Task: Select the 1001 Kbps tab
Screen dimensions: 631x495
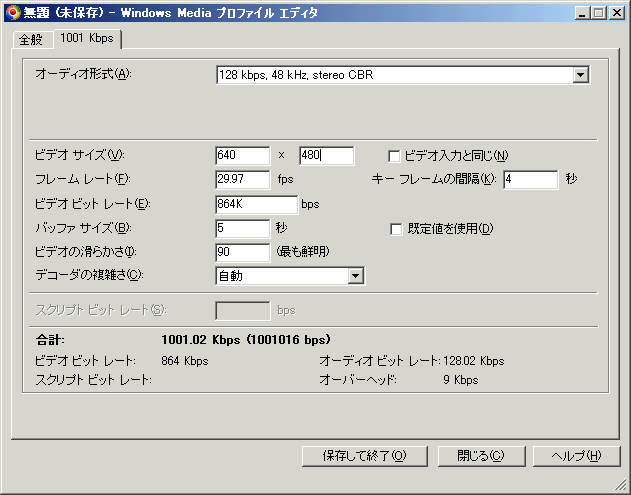Action: click(88, 38)
